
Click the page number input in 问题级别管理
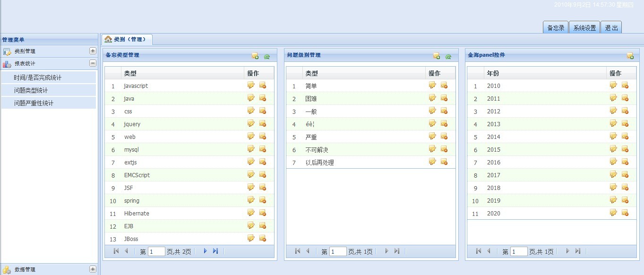click(x=337, y=251)
